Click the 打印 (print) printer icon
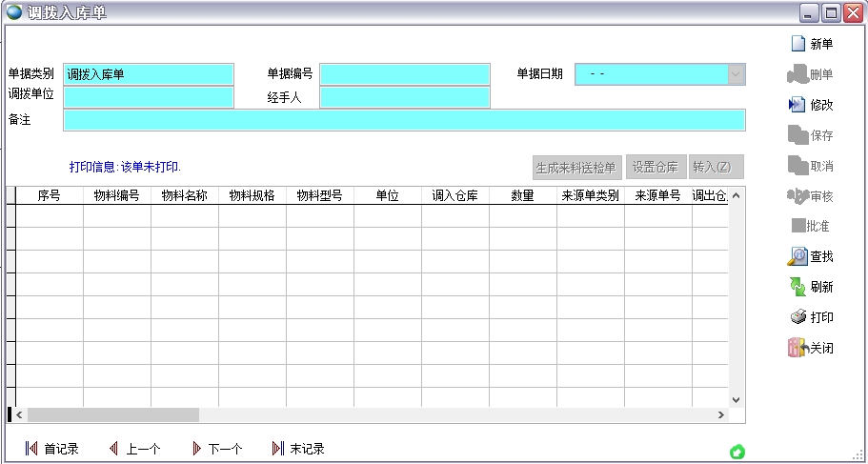868x464 pixels. (x=797, y=317)
